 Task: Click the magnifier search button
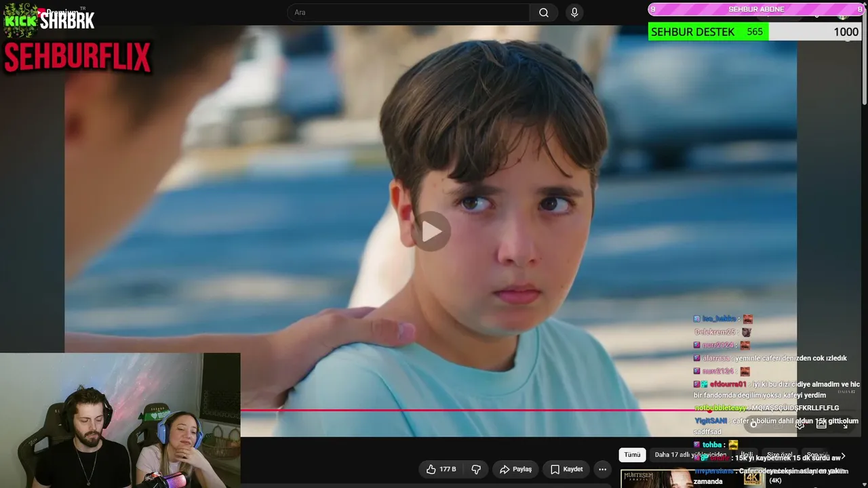point(544,12)
